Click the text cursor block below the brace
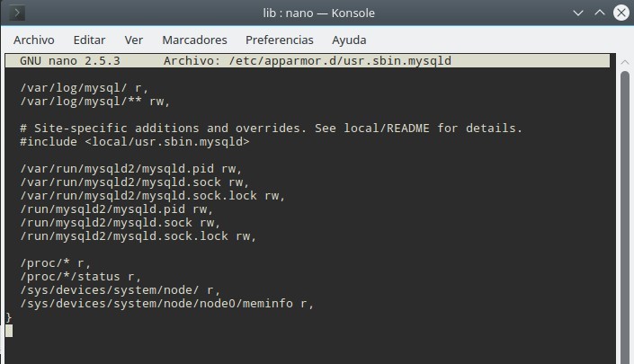Image resolution: width=634 pixels, height=364 pixels. [x=9, y=331]
